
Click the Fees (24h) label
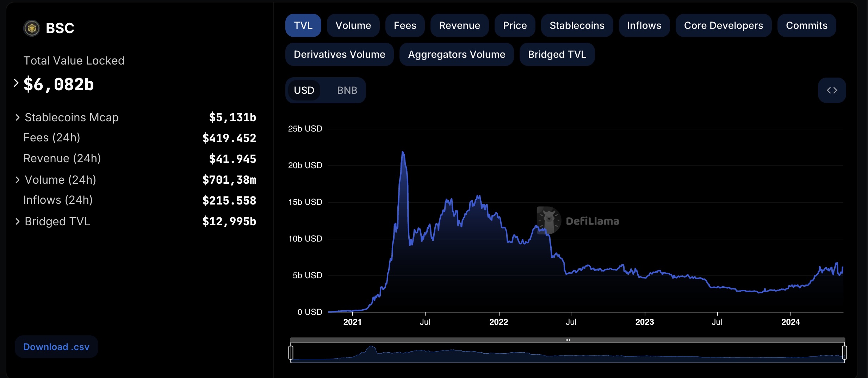[x=52, y=138]
